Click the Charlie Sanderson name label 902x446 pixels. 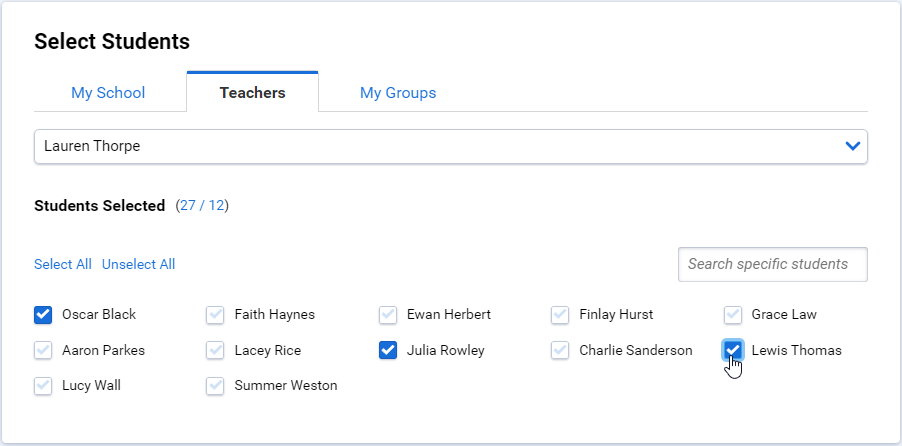tap(636, 350)
